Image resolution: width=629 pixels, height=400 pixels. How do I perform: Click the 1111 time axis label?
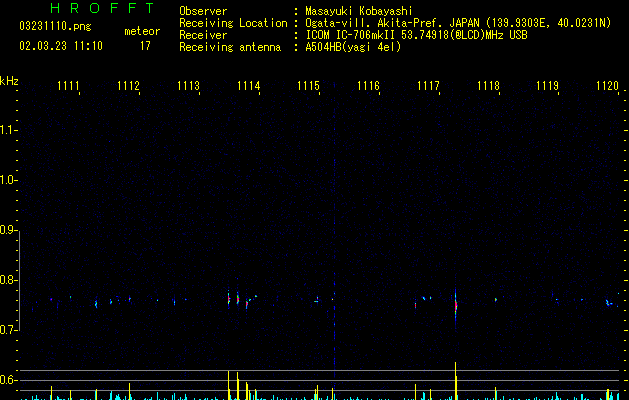pos(68,86)
